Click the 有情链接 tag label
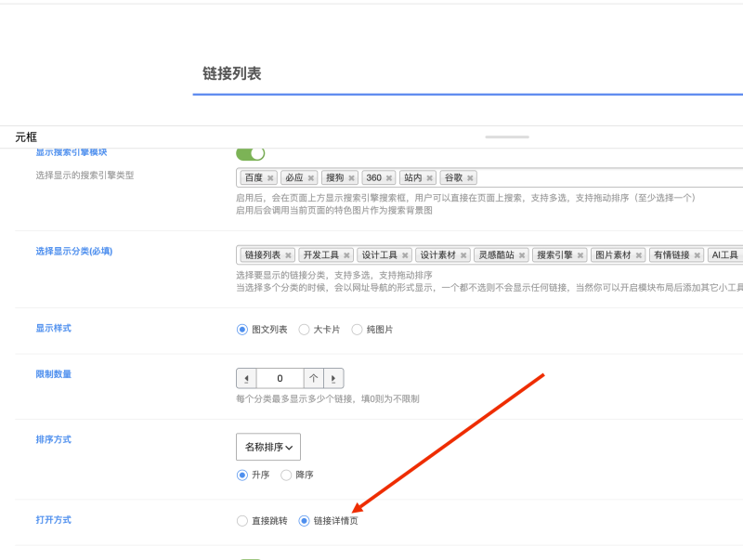This screenshot has height=560, width=743. pyautogui.click(x=671, y=254)
